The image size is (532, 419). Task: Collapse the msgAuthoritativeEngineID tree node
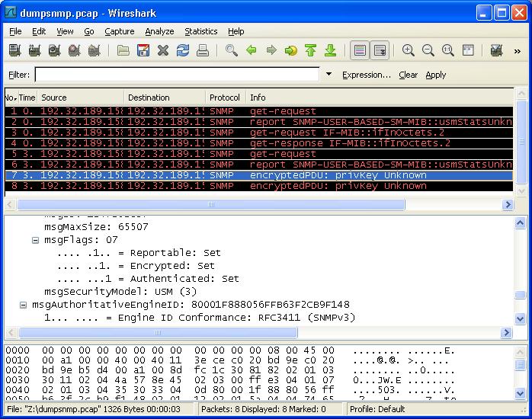pyautogui.click(x=23, y=305)
